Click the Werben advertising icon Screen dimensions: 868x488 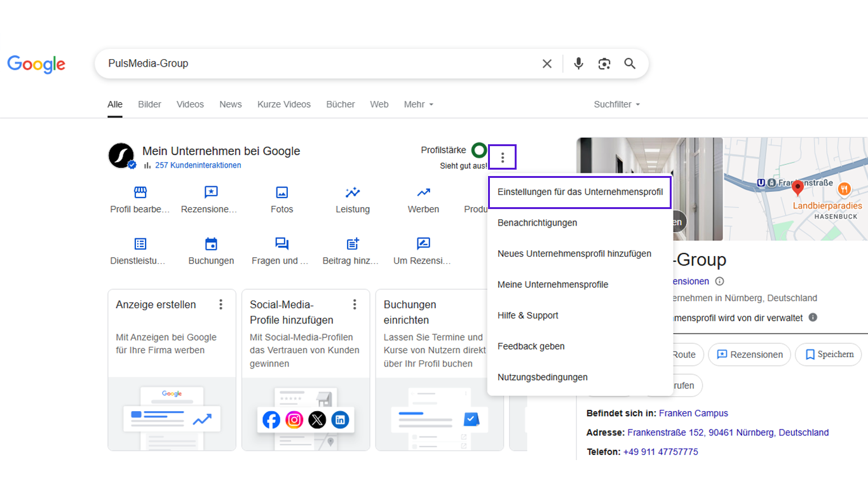[x=423, y=193]
